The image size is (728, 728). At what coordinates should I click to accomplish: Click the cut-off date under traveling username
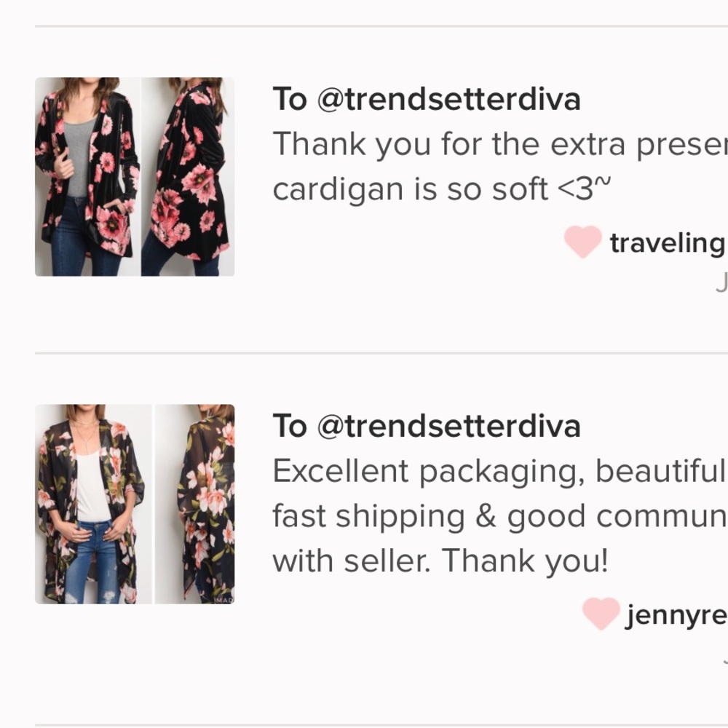pos(721,282)
